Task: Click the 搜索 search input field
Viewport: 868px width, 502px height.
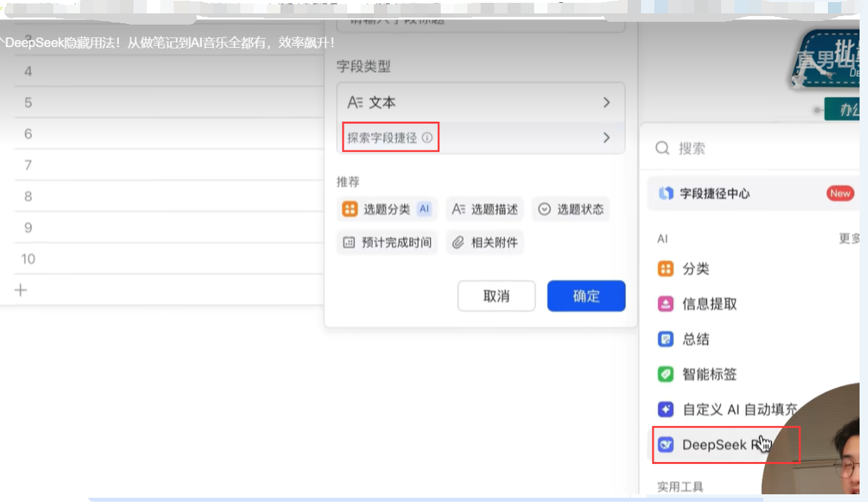Action: click(759, 148)
